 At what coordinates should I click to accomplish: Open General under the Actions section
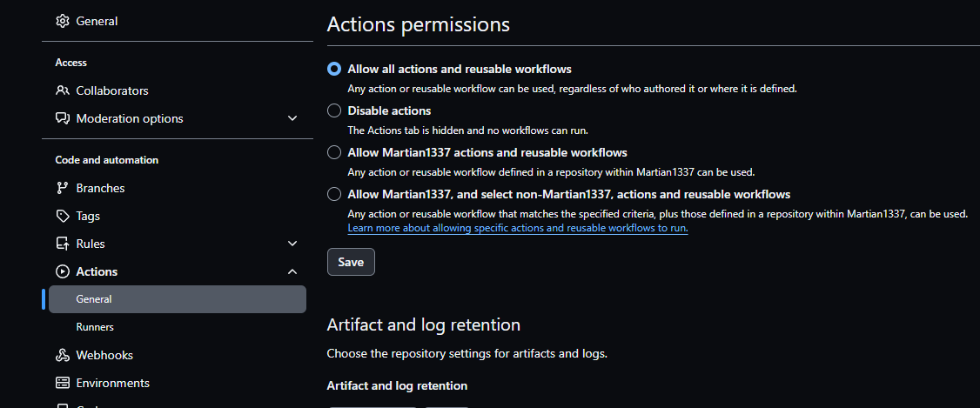94,299
